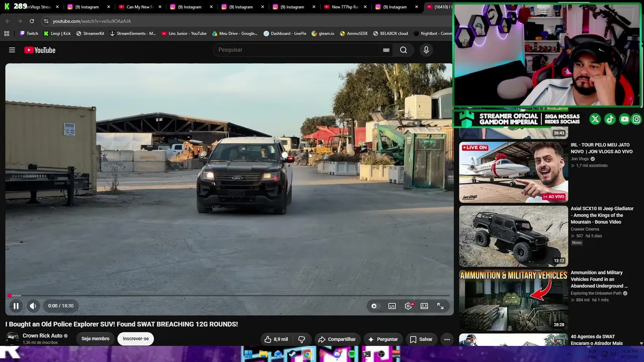Subscribe with Inscrever-se button
644x362 pixels.
(x=136, y=339)
